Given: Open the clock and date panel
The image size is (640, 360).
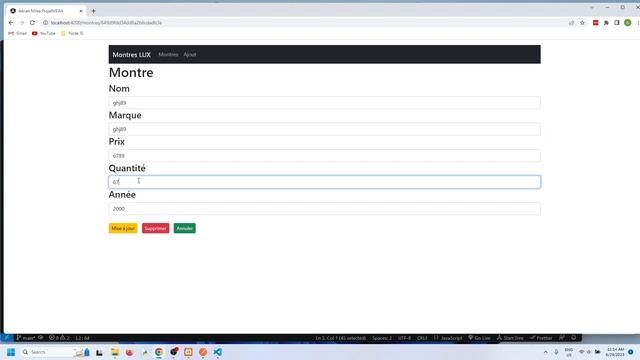Looking at the screenshot, I should coord(615,352).
